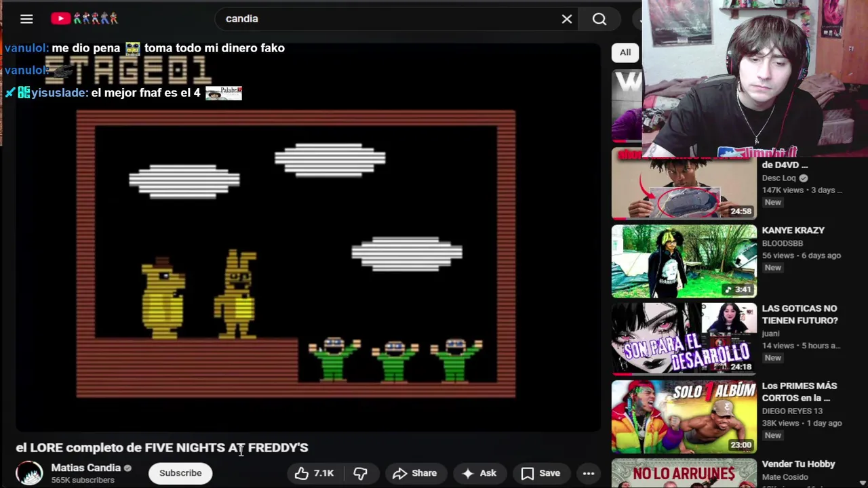Open the 24:58 Desc Loq video thumbnail
868x488 pixels.
(x=684, y=184)
